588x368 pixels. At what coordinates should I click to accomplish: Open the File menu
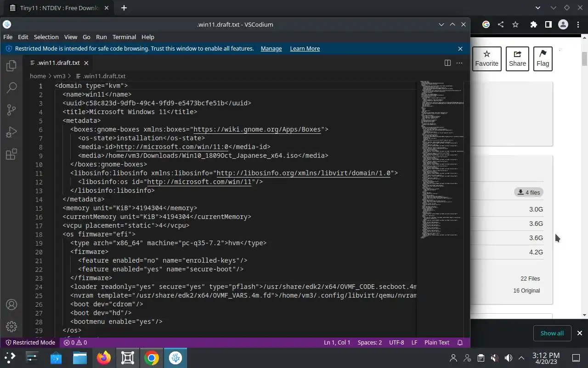tap(8, 37)
